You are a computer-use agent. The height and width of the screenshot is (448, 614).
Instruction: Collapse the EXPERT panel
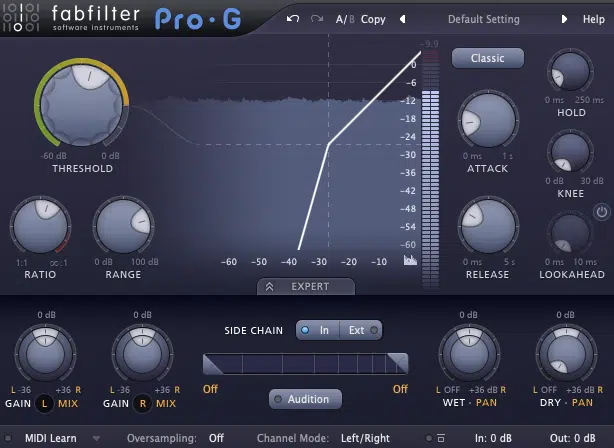point(306,286)
